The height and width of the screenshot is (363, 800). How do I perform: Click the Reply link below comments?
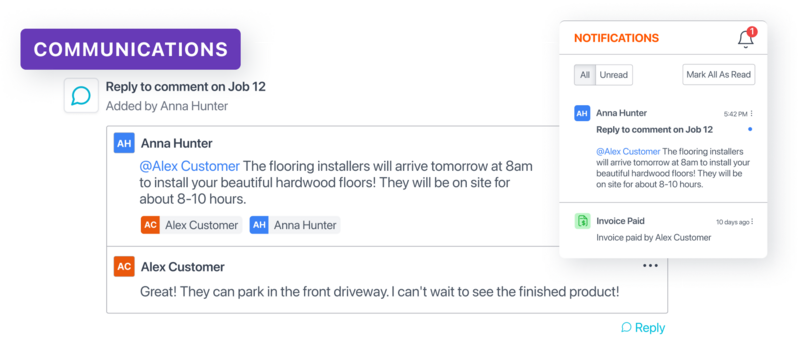point(643,327)
